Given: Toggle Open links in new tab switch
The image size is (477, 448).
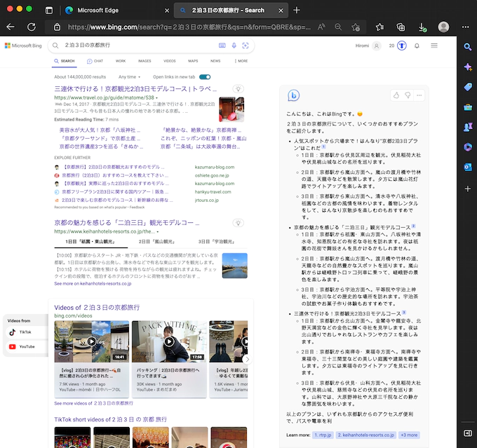Looking at the screenshot, I should (205, 77).
